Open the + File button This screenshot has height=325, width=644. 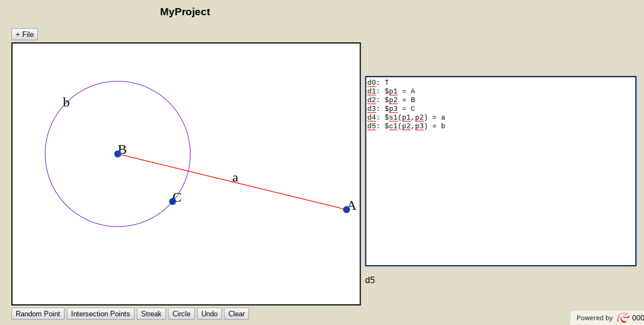tap(24, 35)
